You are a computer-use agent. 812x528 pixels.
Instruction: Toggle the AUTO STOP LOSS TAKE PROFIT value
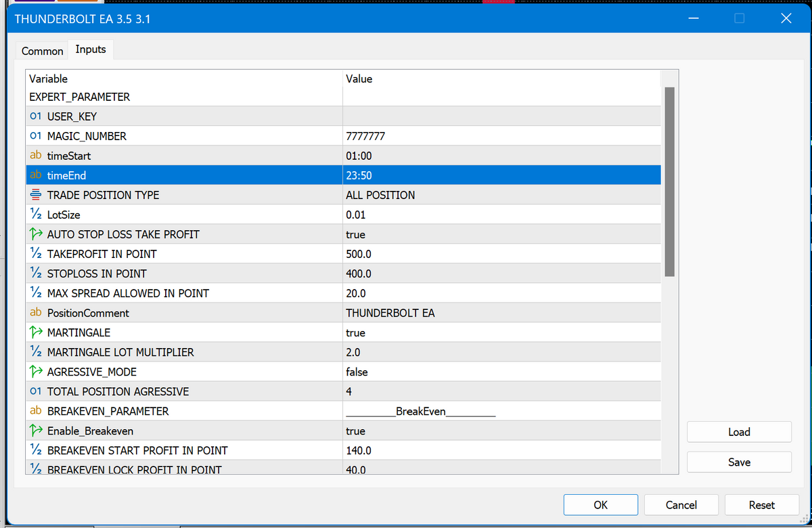(501, 234)
